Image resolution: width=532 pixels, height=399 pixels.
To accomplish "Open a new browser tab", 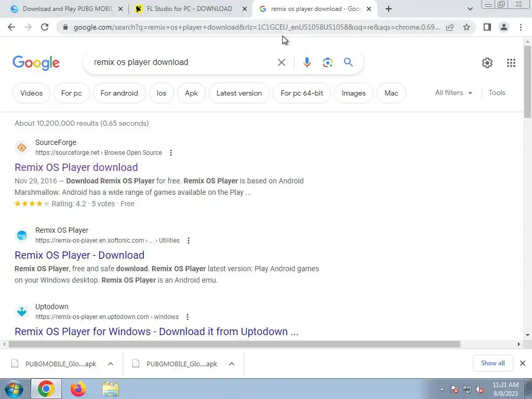I will (389, 9).
